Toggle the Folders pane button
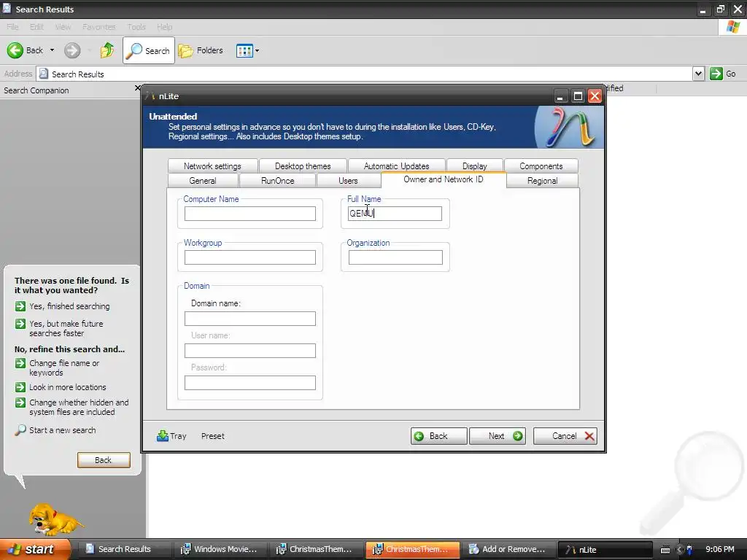Image resolution: width=747 pixels, height=560 pixels. (x=201, y=50)
